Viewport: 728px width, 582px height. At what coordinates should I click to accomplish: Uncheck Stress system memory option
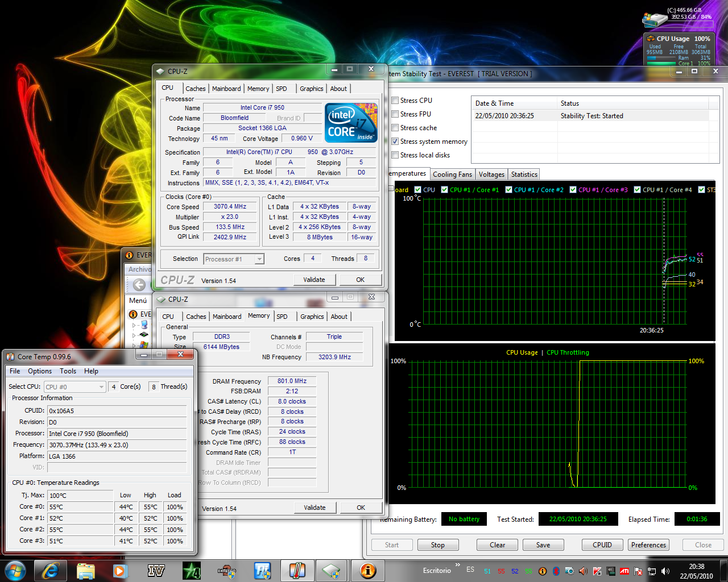pyautogui.click(x=395, y=142)
